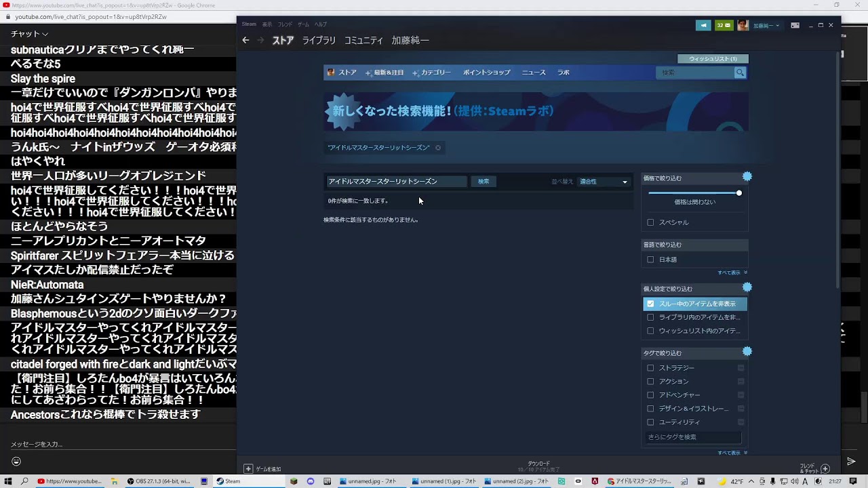Screen dimensions: 868x488
Task: Go back with Steam's back arrow
Action: point(246,41)
